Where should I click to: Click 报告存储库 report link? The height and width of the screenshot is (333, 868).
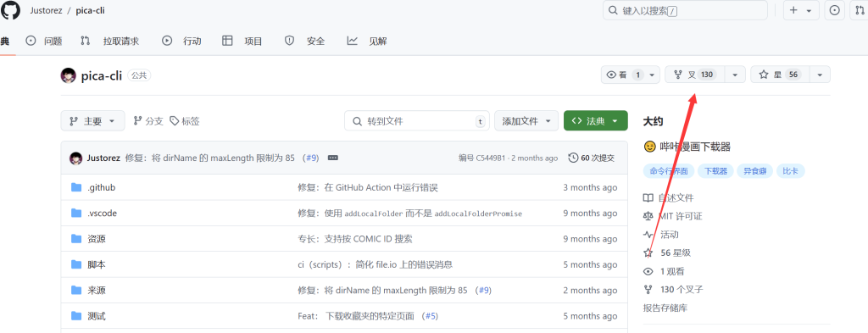pos(665,308)
